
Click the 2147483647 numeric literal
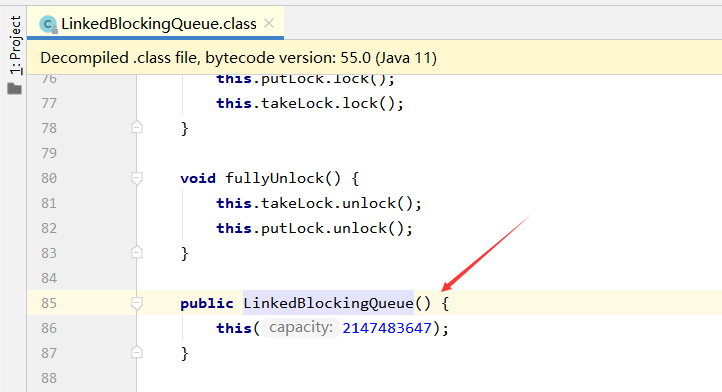point(387,328)
